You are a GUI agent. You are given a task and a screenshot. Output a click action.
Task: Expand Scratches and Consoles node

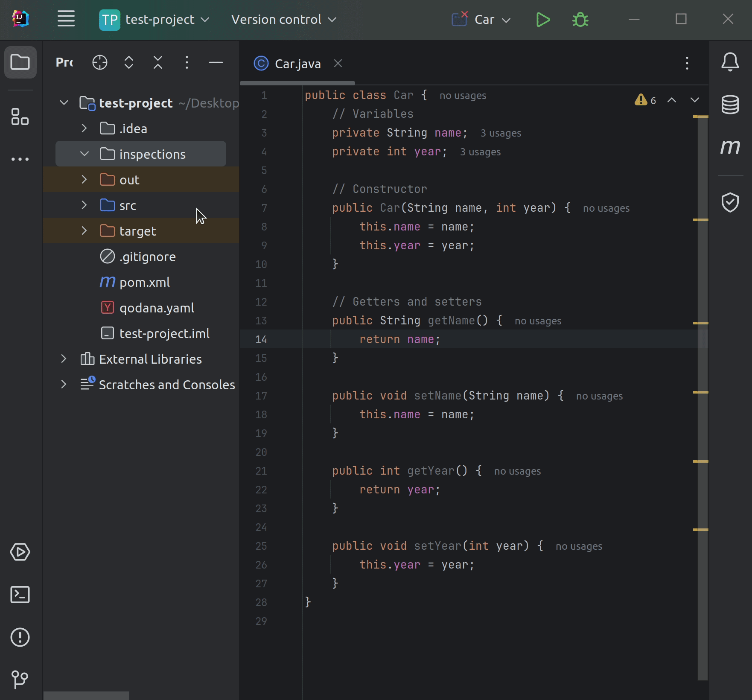[x=64, y=384]
